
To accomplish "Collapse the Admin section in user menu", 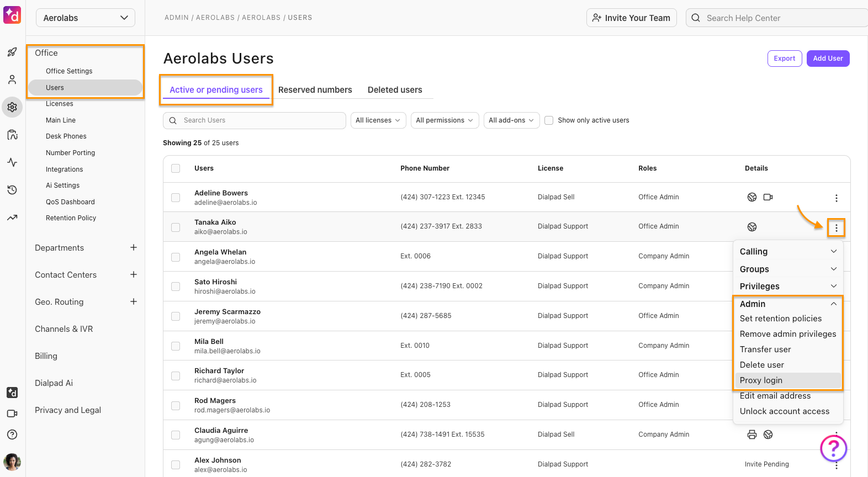I will coord(788,304).
